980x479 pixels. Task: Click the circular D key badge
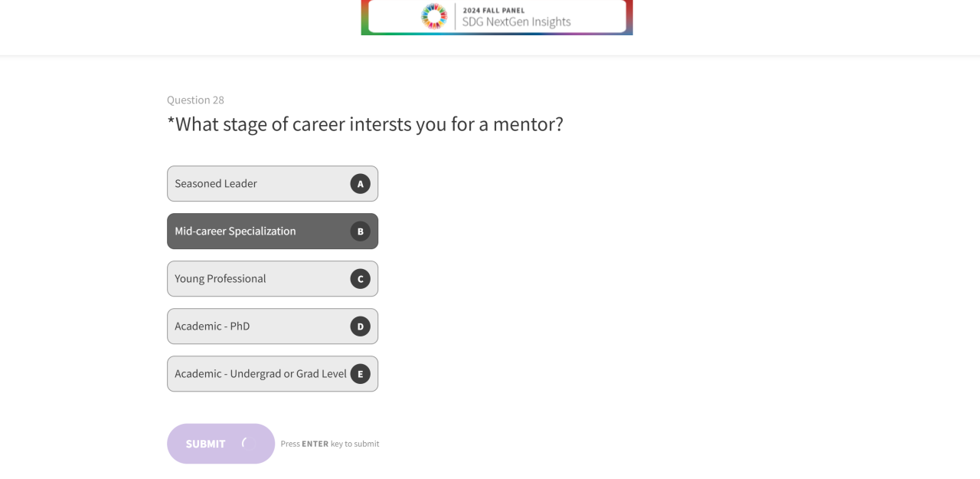[x=361, y=326]
